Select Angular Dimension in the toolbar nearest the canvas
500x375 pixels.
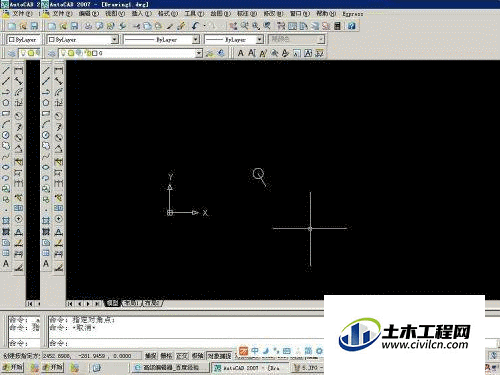58,149
